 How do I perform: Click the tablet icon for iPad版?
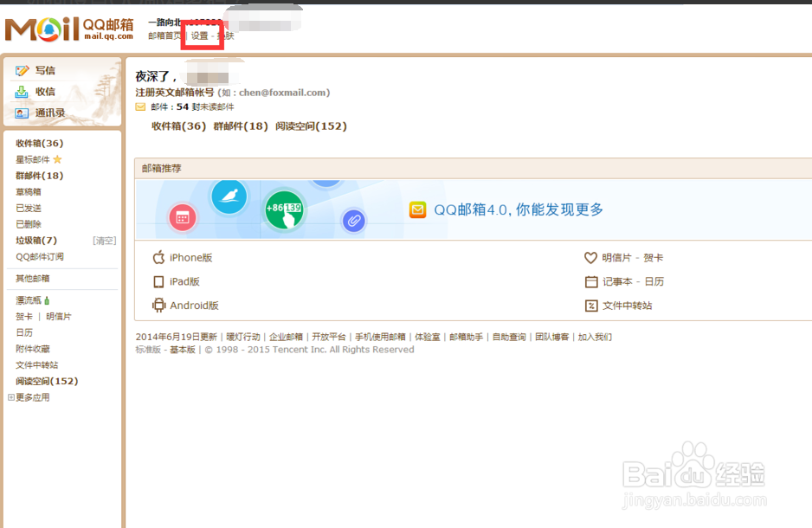158,281
